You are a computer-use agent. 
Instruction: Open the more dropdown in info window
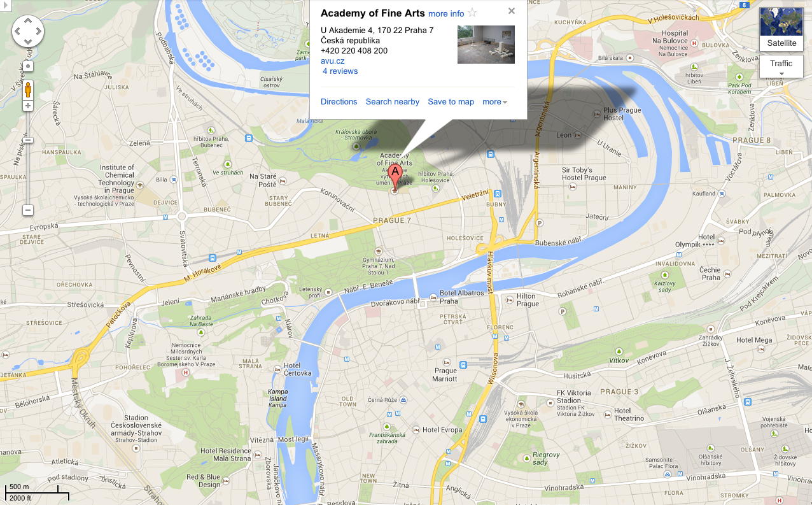coord(494,102)
